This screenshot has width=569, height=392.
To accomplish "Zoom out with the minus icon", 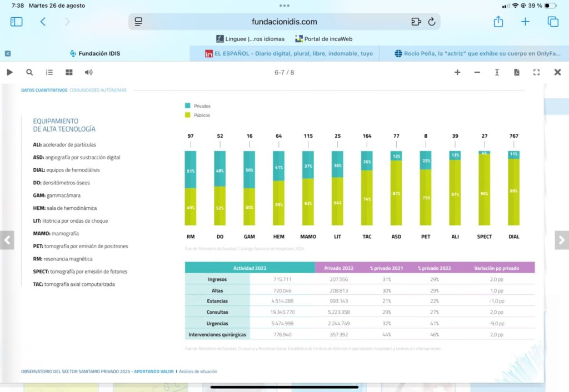I will (x=477, y=72).
